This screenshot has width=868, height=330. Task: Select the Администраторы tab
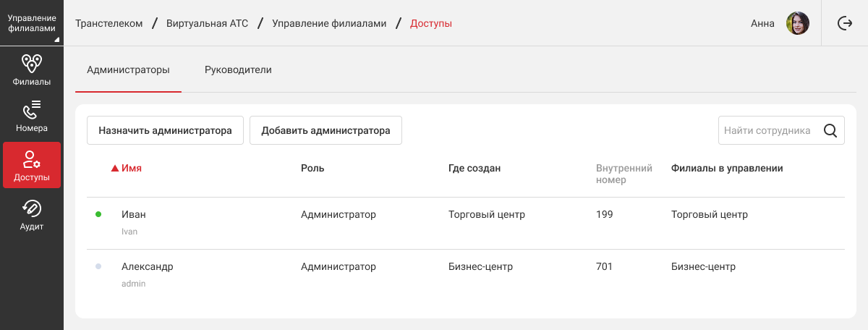point(128,70)
